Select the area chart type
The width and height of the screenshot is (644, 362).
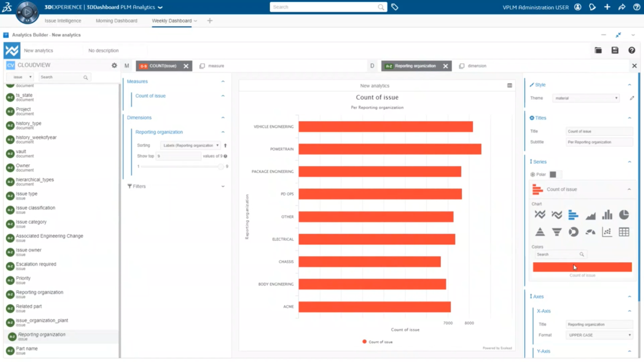pyautogui.click(x=590, y=215)
